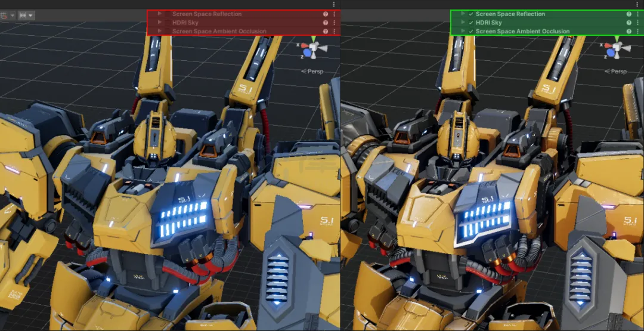This screenshot has height=331, width=644.
Task: Click the grid snapping icon in toolbar
Action: (x=5, y=15)
